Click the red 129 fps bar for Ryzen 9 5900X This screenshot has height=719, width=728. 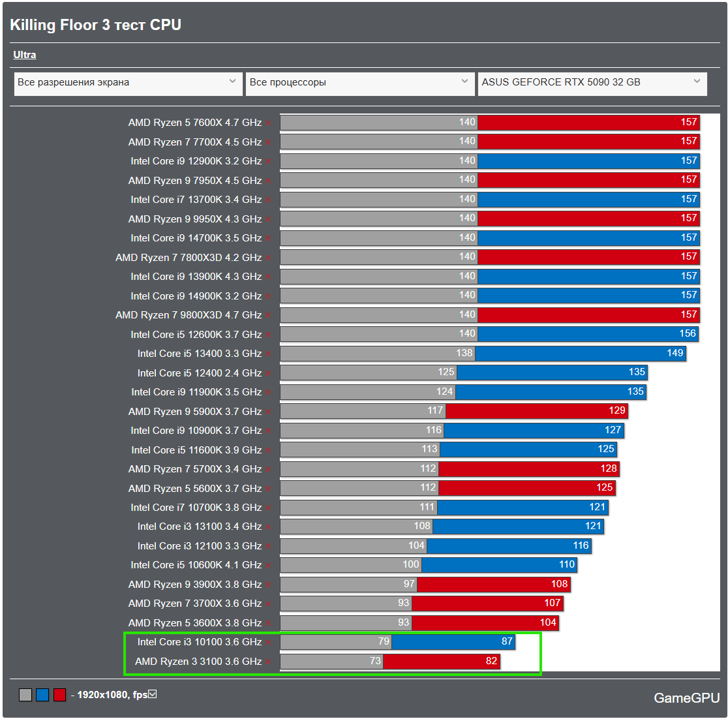pyautogui.click(x=537, y=410)
